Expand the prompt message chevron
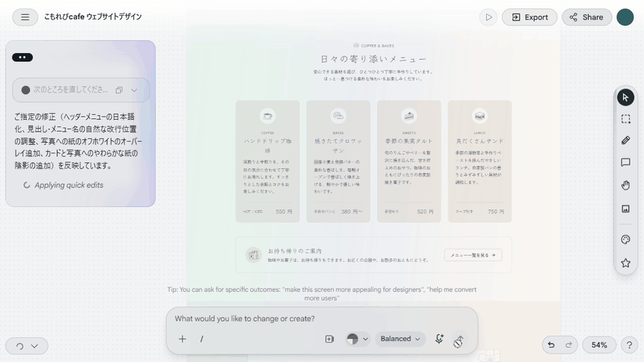Viewport: 644px width, 362px height. pyautogui.click(x=134, y=90)
